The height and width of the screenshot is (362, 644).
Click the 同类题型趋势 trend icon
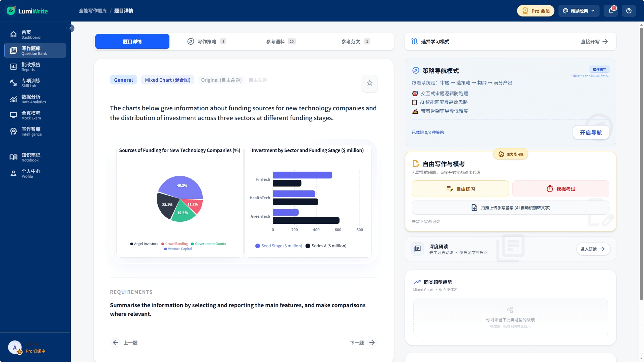point(417,282)
